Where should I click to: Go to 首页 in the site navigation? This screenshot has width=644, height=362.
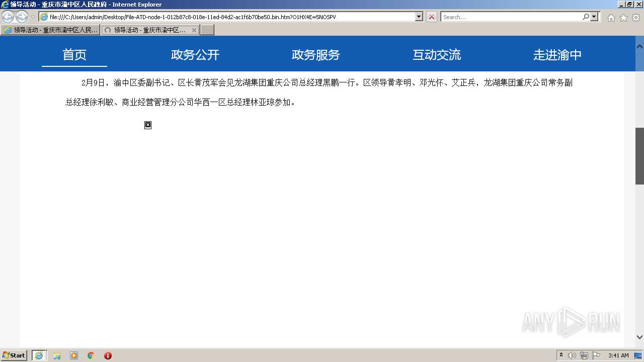(74, 54)
